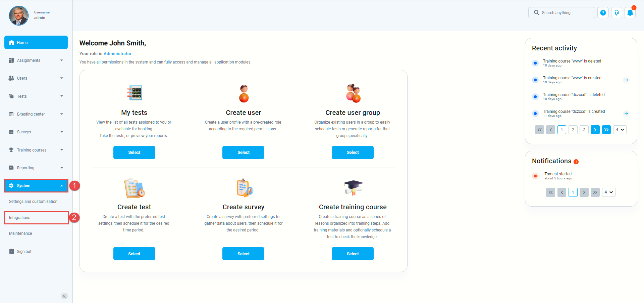Click the Search anything field
Image resolution: width=644 pixels, height=303 pixels.
(561, 13)
